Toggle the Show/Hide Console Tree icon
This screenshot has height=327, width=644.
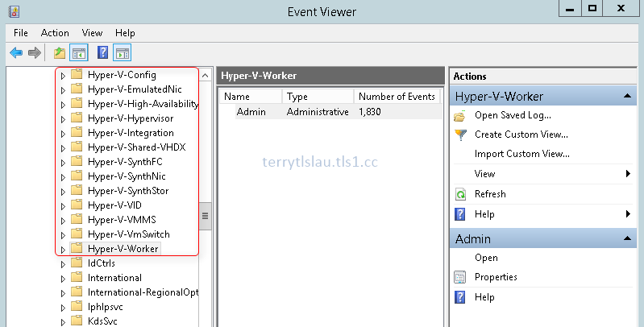coord(79,53)
